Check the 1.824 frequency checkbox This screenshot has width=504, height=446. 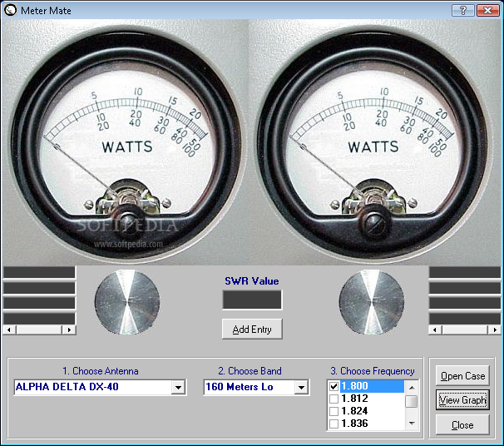[334, 411]
